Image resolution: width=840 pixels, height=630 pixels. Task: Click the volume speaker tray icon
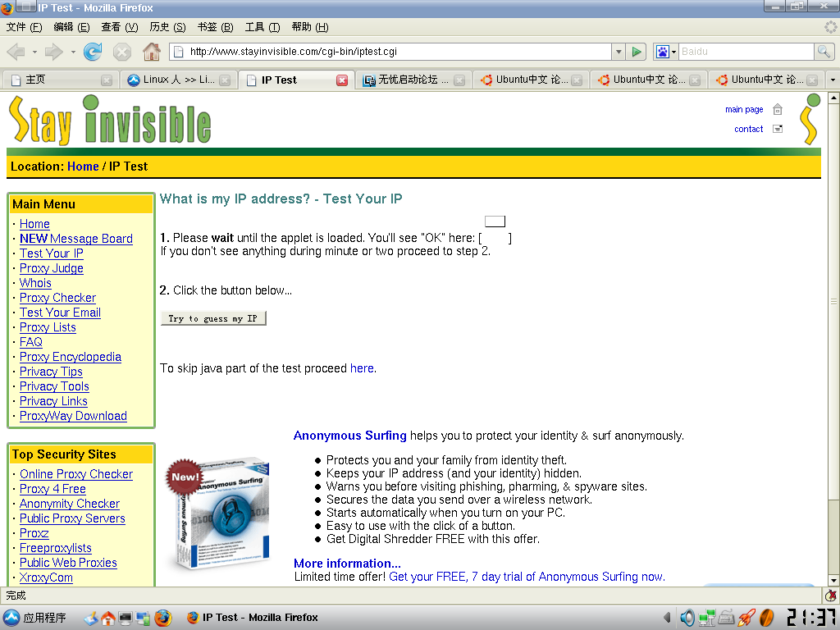687,618
